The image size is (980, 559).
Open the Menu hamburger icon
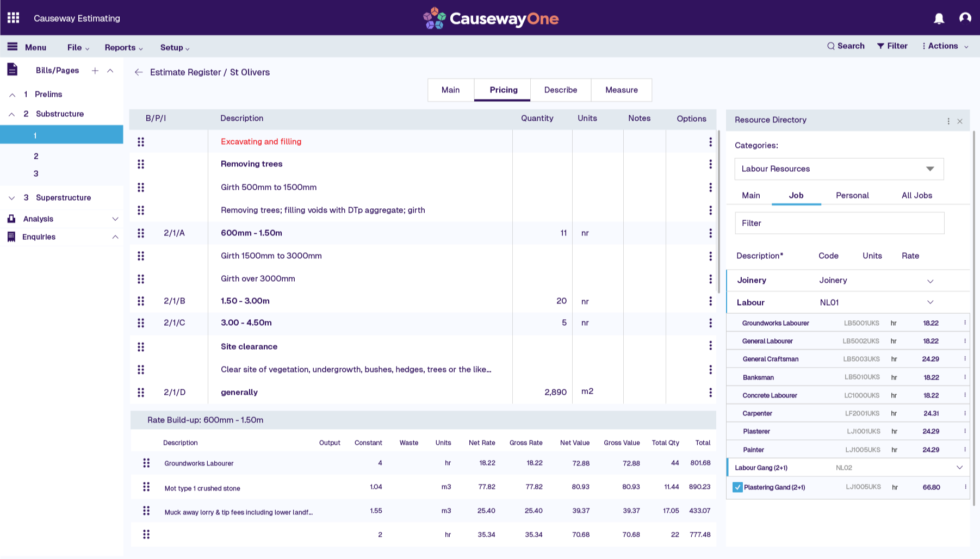click(x=11, y=47)
